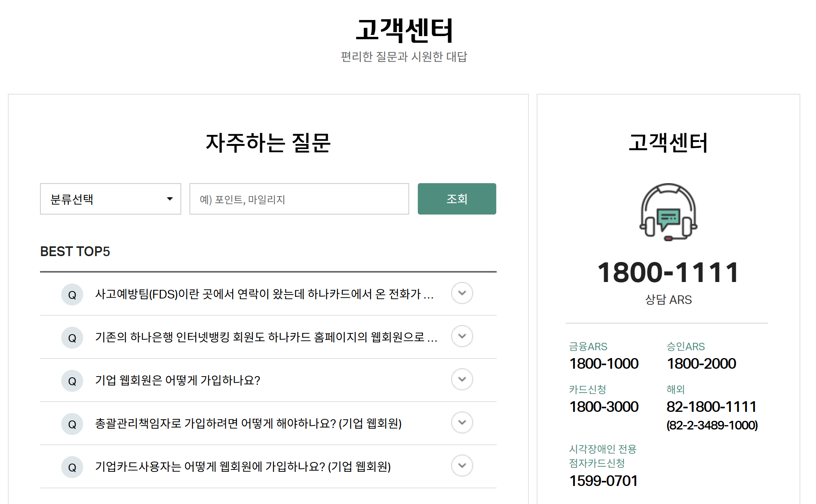Click the Q icon beside the FDS question

pos(72,295)
